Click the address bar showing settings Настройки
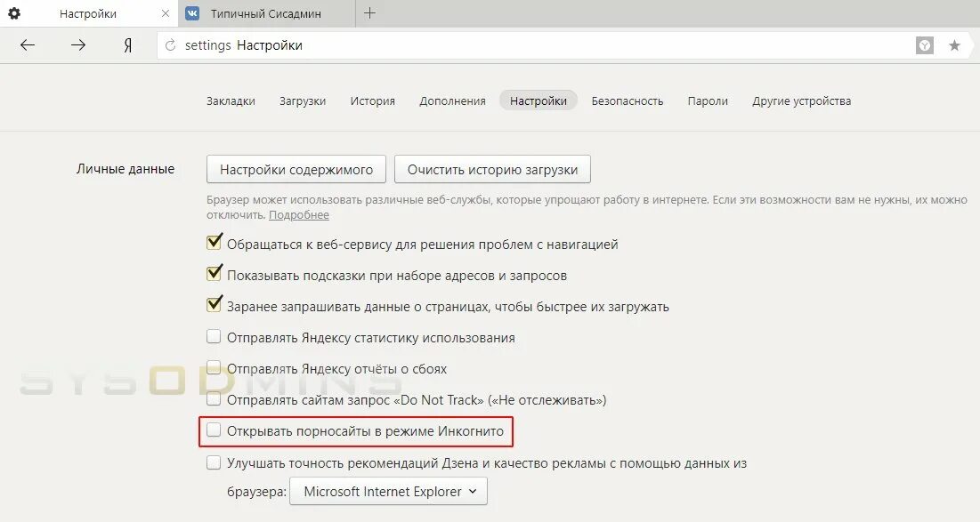980x522 pixels. tap(534, 45)
